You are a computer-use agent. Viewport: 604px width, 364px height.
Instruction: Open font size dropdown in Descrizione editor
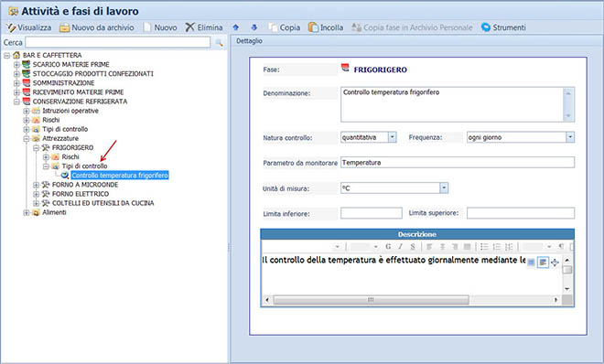click(x=376, y=247)
